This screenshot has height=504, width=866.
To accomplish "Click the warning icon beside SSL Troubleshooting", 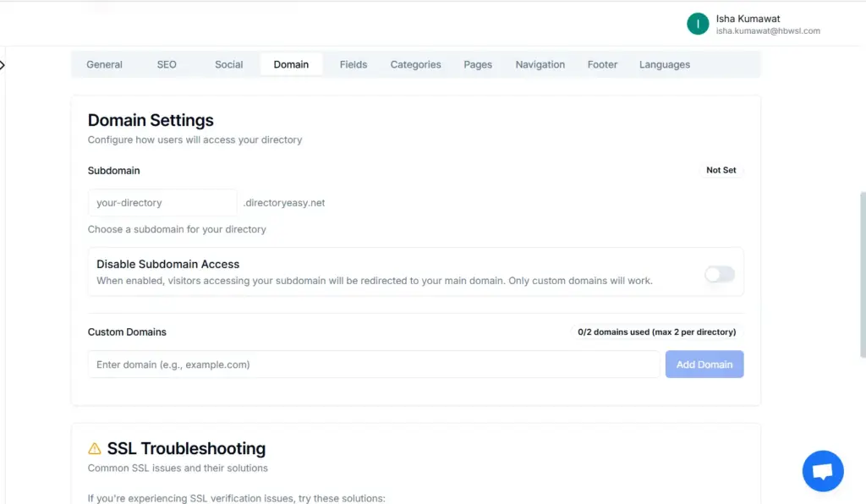I will [96, 448].
